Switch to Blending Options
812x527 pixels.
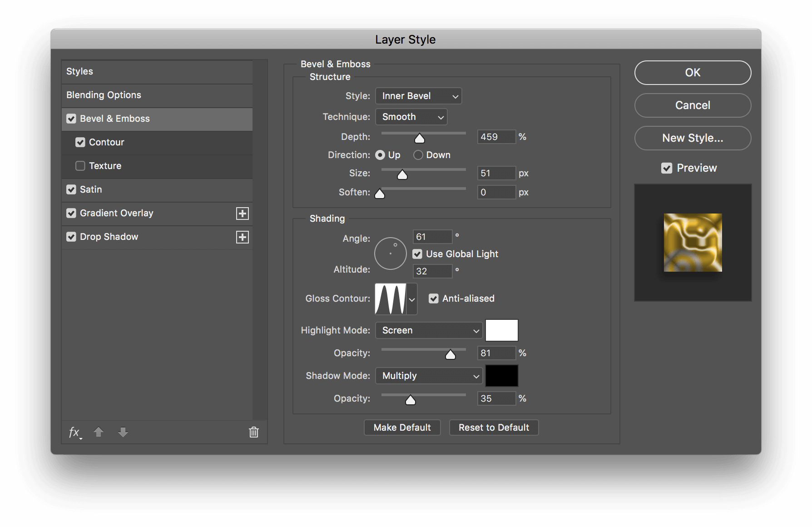click(104, 95)
